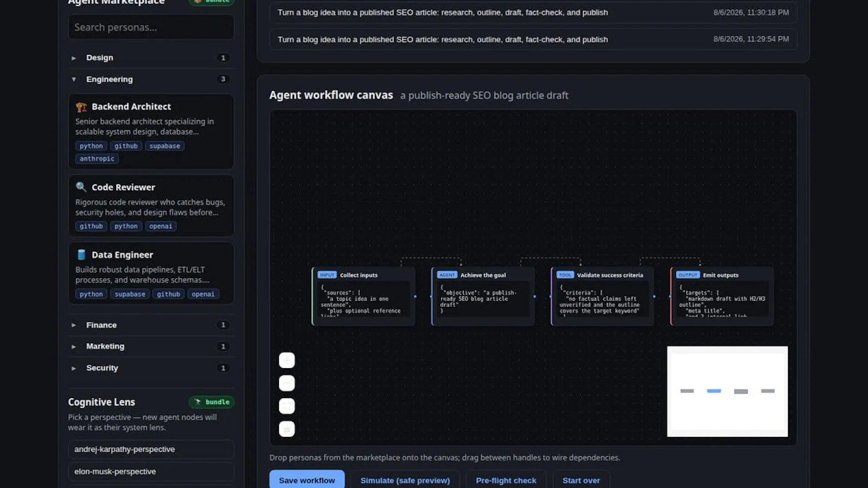Select the Validate success criteria node

click(602, 296)
